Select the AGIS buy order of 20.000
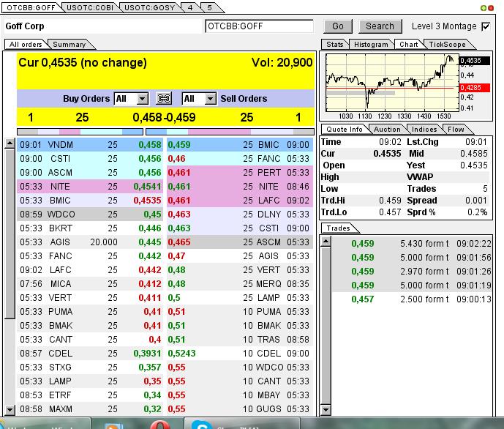This screenshot has width=504, height=429. 90,242
